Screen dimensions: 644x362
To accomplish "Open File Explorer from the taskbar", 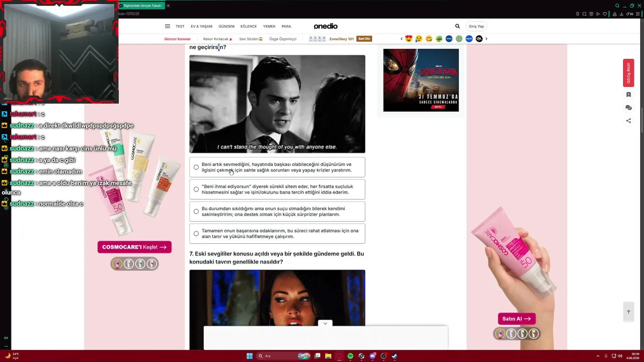I will (328, 356).
